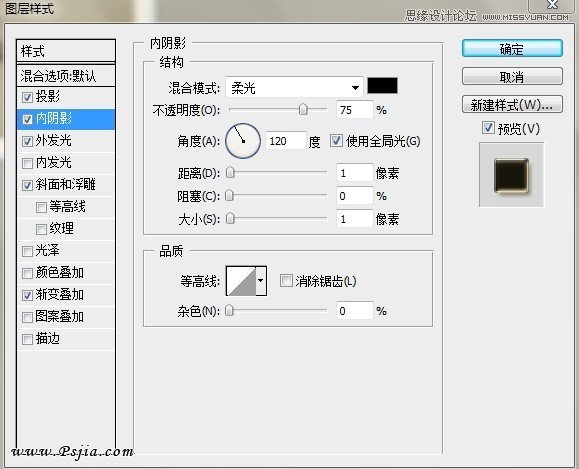Image resolution: width=579 pixels, height=469 pixels.
Task: Enable the 图案叠加 pattern overlay checkbox
Action: tap(27, 317)
